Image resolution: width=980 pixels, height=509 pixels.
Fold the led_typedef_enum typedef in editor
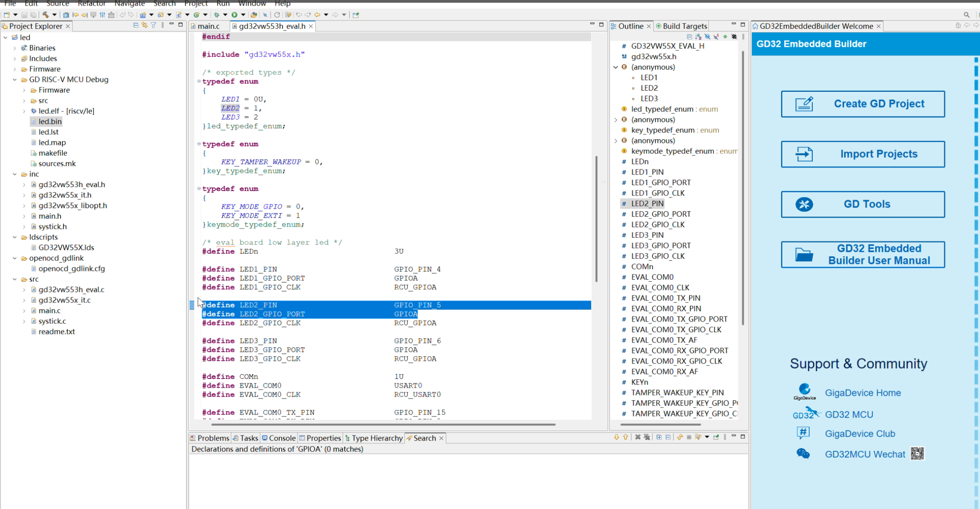tap(199, 81)
